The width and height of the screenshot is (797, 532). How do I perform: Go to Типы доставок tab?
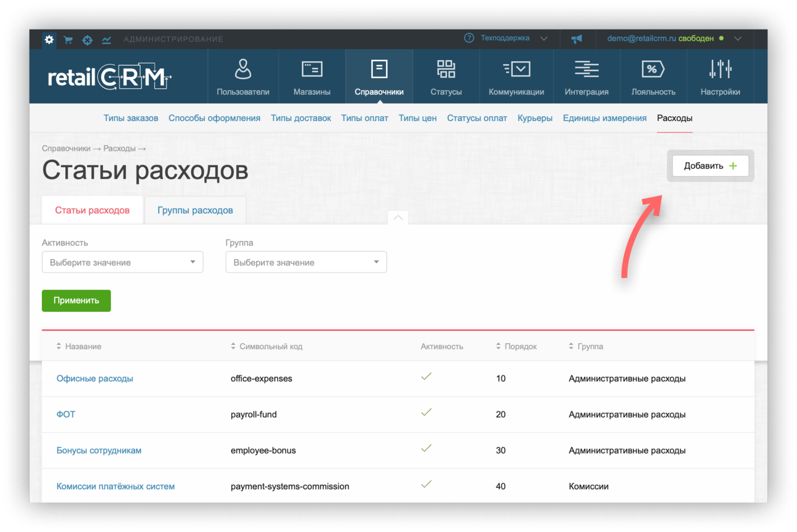301,118
